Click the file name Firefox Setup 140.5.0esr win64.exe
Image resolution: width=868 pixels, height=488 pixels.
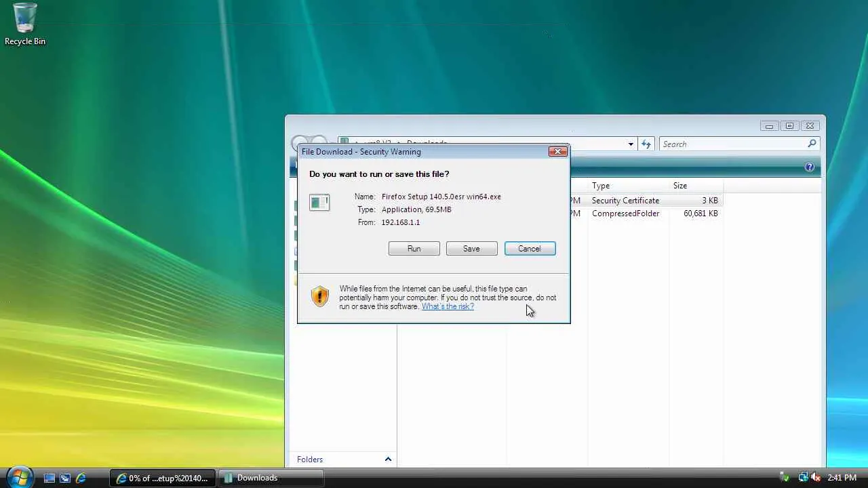click(x=441, y=197)
